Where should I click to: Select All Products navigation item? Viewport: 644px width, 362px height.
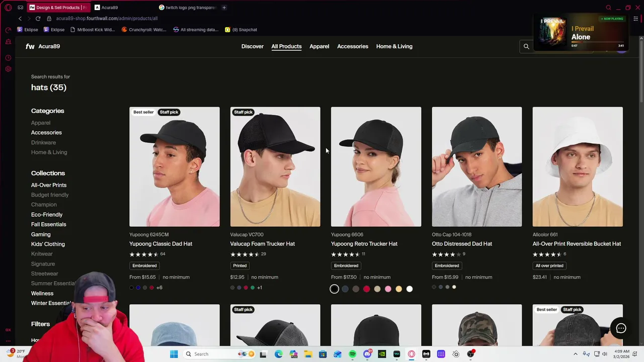pos(286,46)
